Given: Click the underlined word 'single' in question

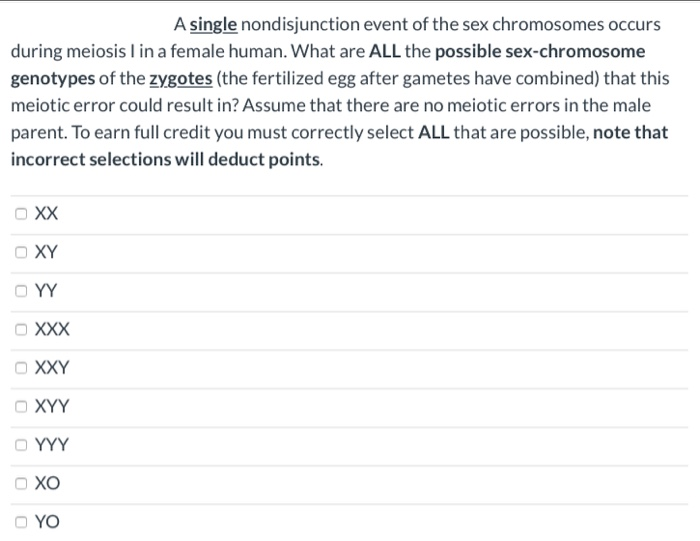Looking at the screenshot, I should pyautogui.click(x=214, y=25).
